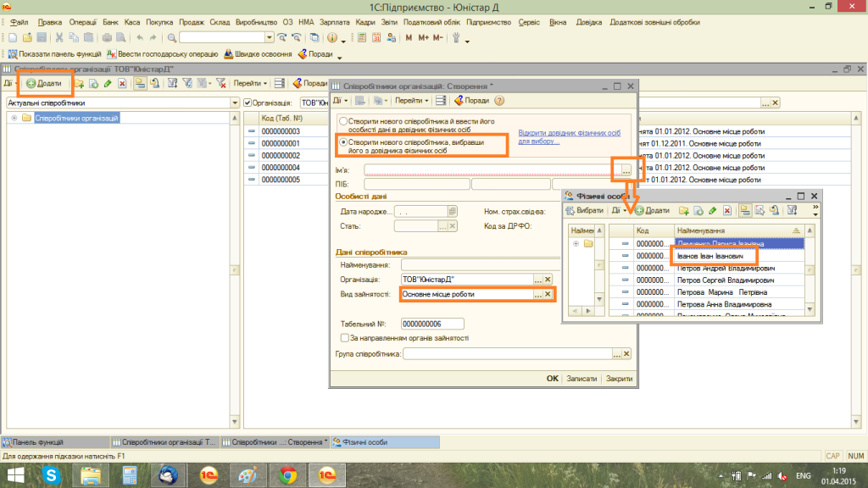The image size is (868, 488).
Task: Click the link 'Відкрити довідник фізичних осіб для вибору'
Action: coord(569,136)
